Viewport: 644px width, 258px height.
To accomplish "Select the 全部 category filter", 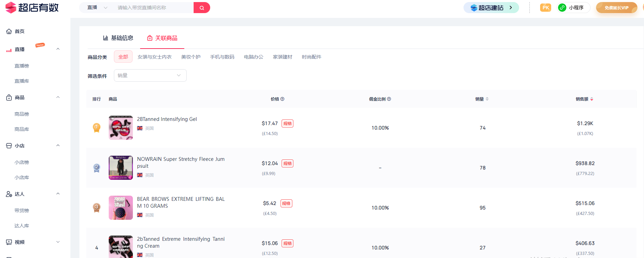I will click(x=123, y=57).
